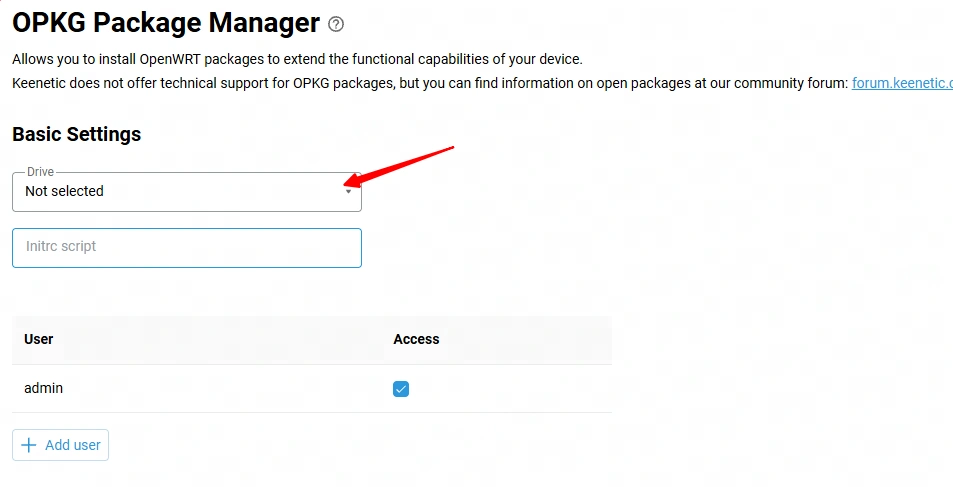This screenshot has width=953, height=487.
Task: Select the admin user row name
Action: pos(43,388)
